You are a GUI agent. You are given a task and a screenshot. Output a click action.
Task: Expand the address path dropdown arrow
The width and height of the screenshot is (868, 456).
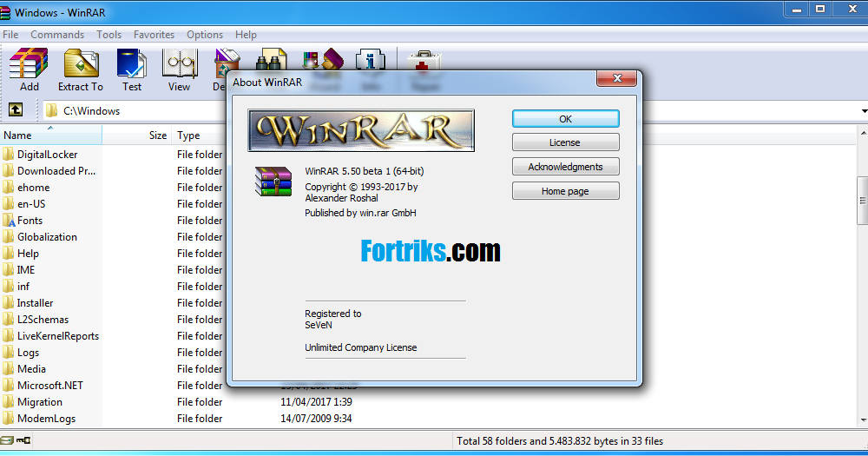pyautogui.click(x=865, y=111)
